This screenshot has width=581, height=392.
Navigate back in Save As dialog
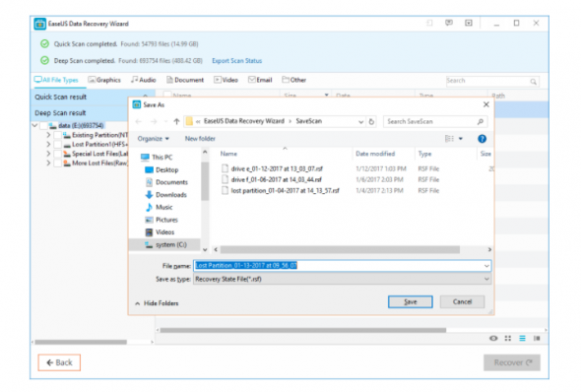(139, 121)
